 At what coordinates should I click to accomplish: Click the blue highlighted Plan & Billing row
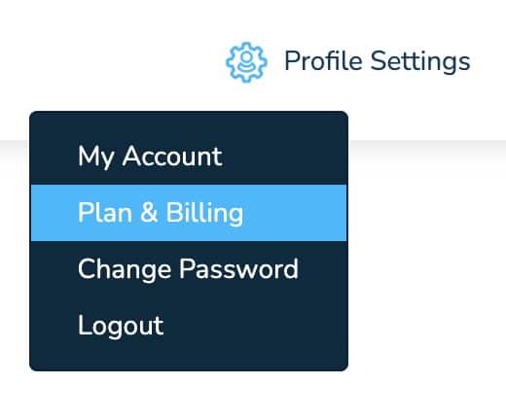[189, 213]
